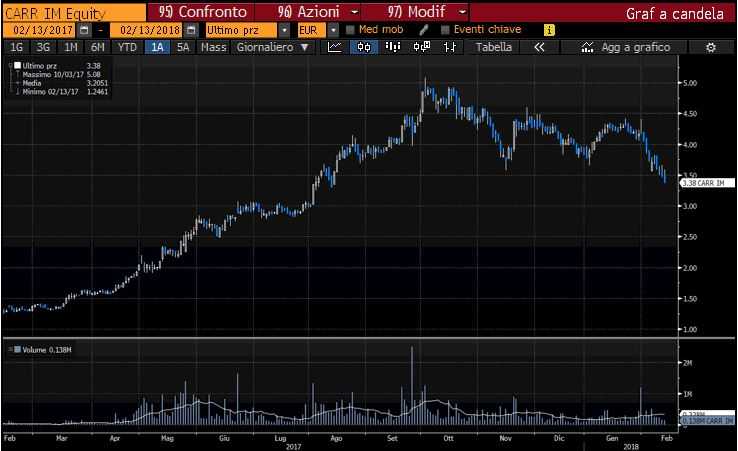The height and width of the screenshot is (451, 738).
Task: Toggle the Eventi chiave checkbox
Action: click(444, 30)
